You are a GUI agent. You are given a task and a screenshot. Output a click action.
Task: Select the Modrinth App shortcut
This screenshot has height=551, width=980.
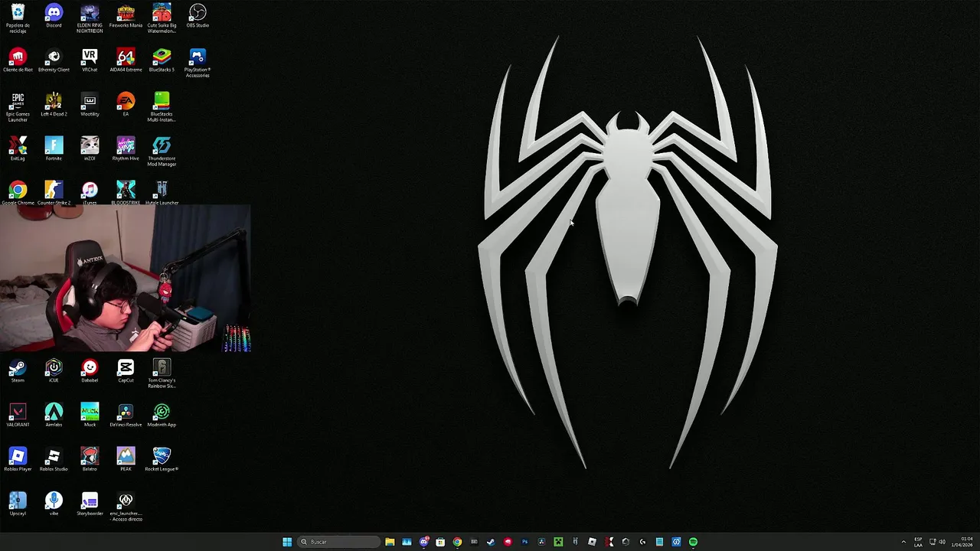[162, 416]
